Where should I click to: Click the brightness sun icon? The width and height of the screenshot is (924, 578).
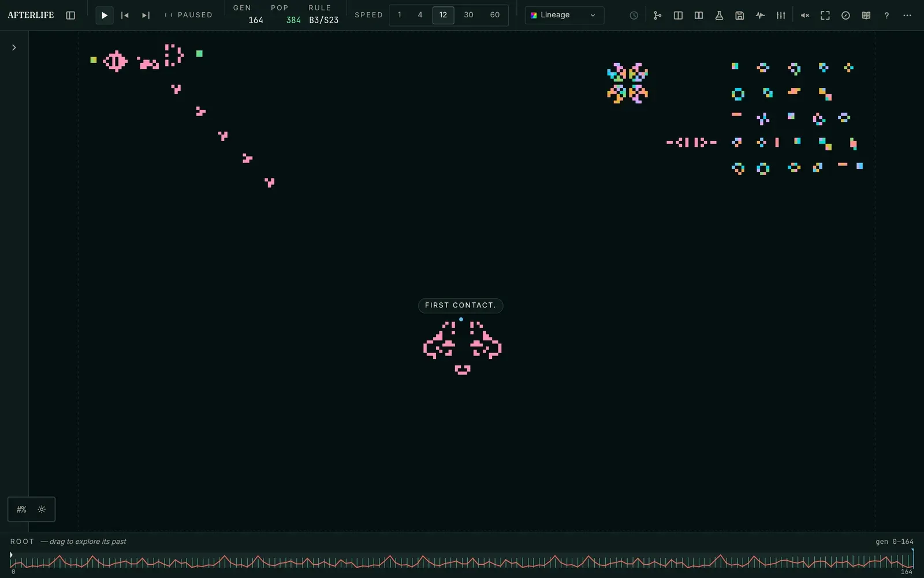click(x=42, y=509)
